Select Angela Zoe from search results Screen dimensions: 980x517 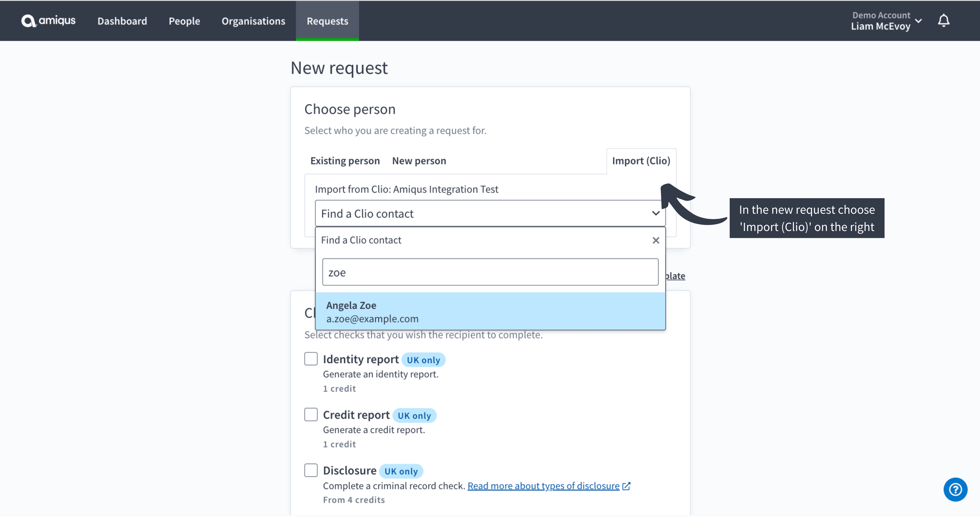click(490, 311)
